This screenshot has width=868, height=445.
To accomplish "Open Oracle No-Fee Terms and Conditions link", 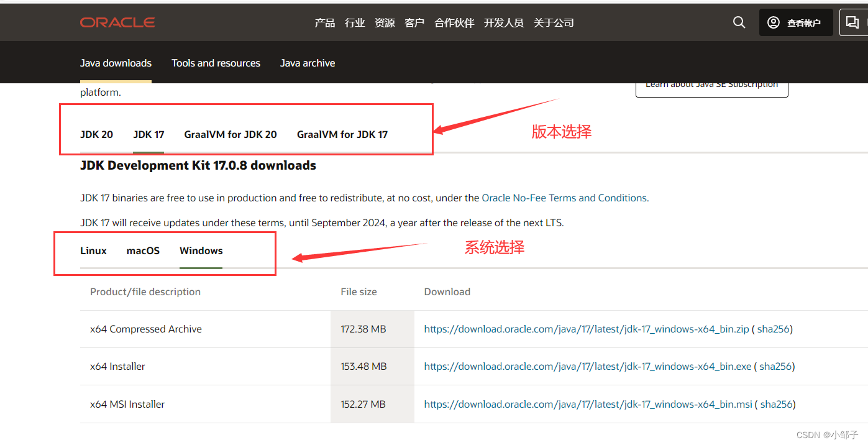I will click(x=564, y=198).
